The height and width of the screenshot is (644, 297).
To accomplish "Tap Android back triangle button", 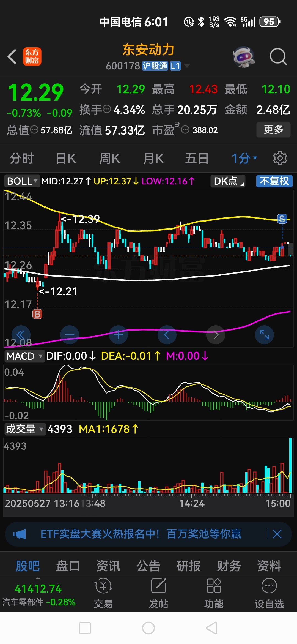I will [x=212, y=628].
